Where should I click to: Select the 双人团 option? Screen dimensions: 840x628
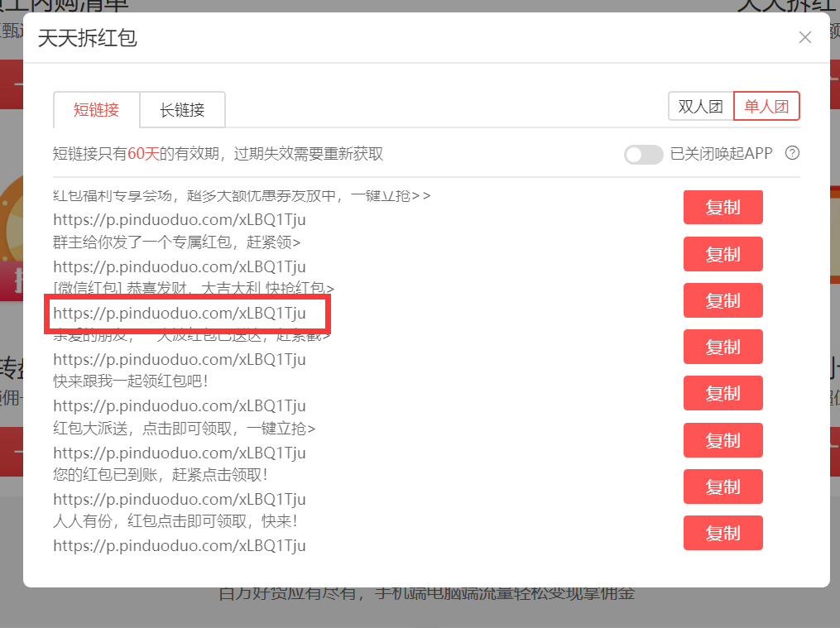click(701, 106)
